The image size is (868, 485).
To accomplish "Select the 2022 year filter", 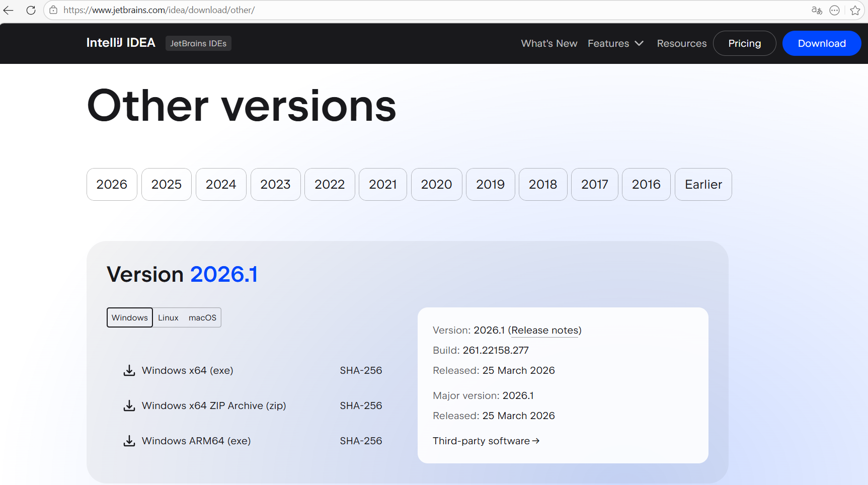I will coord(330,184).
